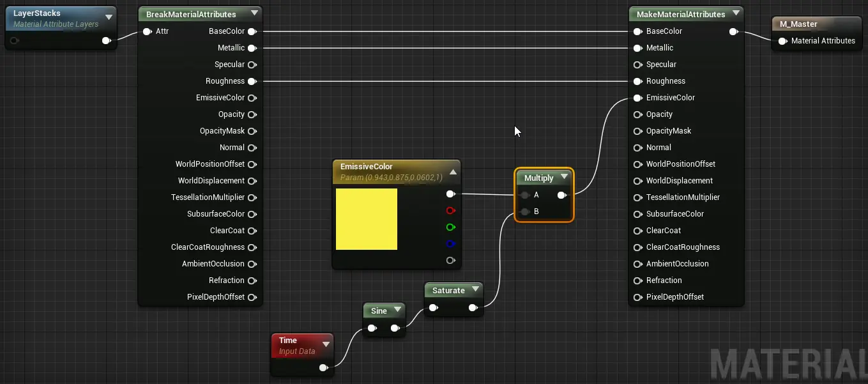Click the Roughness input pin on MakeMaterialAttributes

[637, 81]
